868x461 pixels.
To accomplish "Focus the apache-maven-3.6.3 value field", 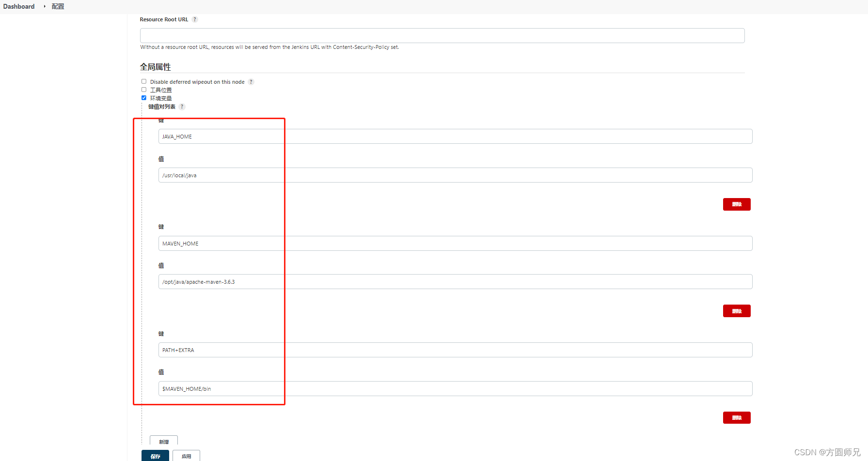I will pyautogui.click(x=455, y=282).
